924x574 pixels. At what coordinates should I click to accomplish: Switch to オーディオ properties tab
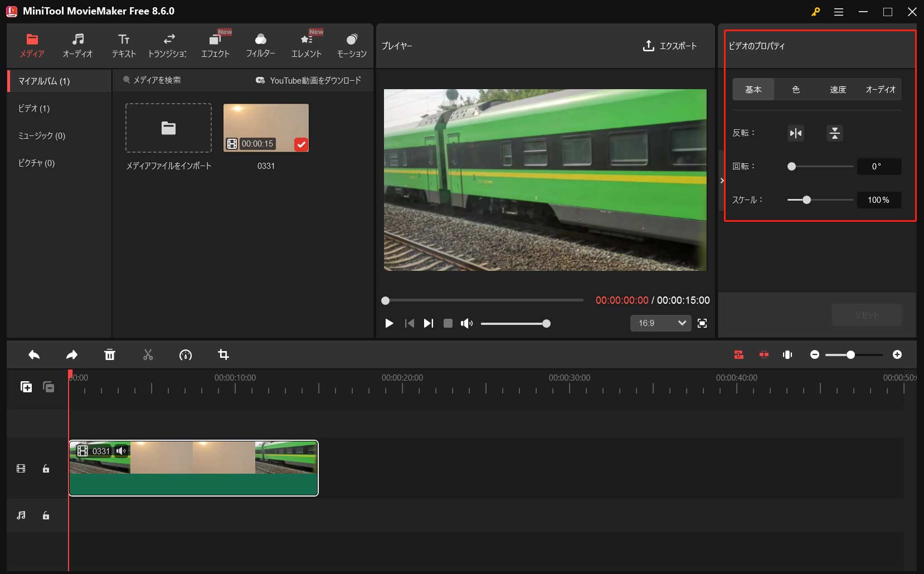(x=881, y=89)
